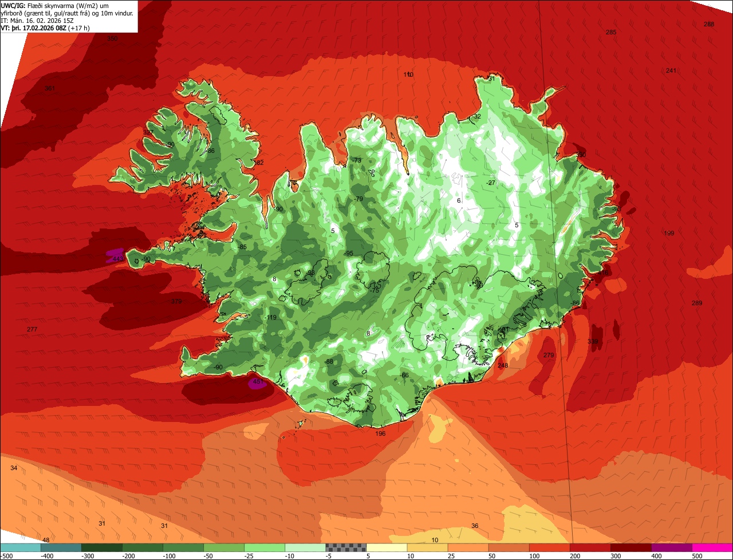Screen dimensions: 733x560
Task: Click the purple hotspot value 481
Action: click(x=258, y=381)
